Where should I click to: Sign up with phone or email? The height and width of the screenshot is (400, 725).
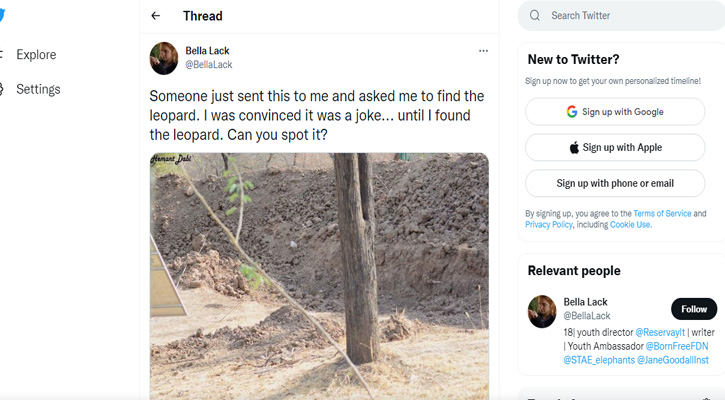pos(615,184)
